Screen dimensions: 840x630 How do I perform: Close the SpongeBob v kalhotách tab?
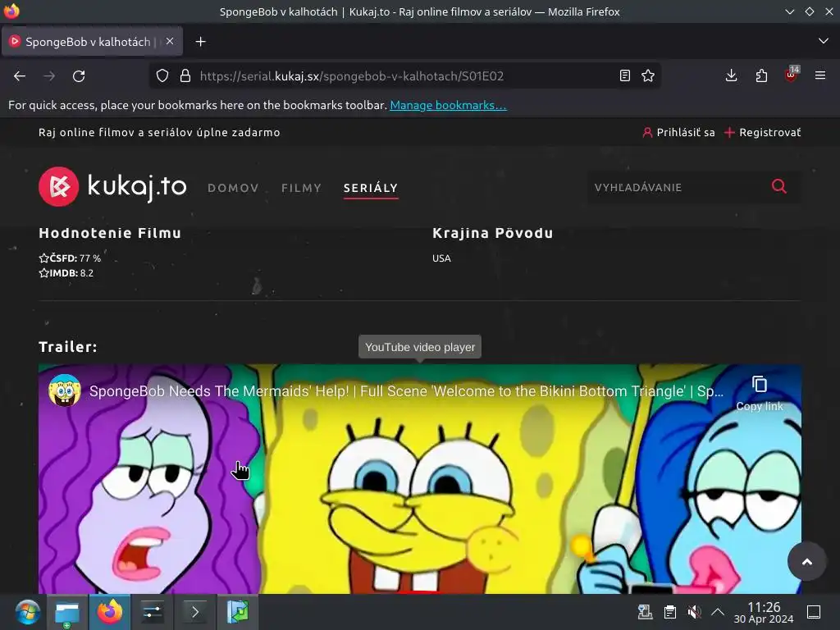pyautogui.click(x=169, y=41)
